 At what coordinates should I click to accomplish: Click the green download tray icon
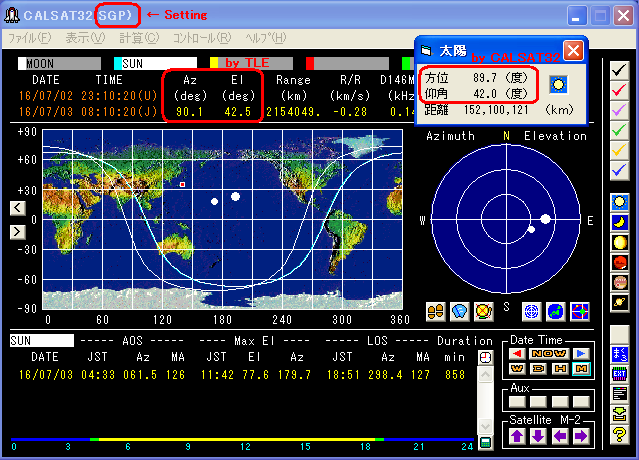point(619,415)
